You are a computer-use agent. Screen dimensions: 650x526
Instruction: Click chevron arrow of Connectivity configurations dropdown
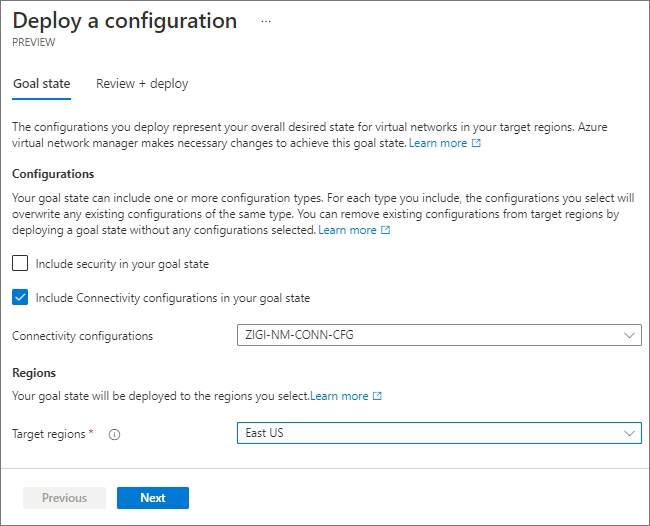click(629, 335)
